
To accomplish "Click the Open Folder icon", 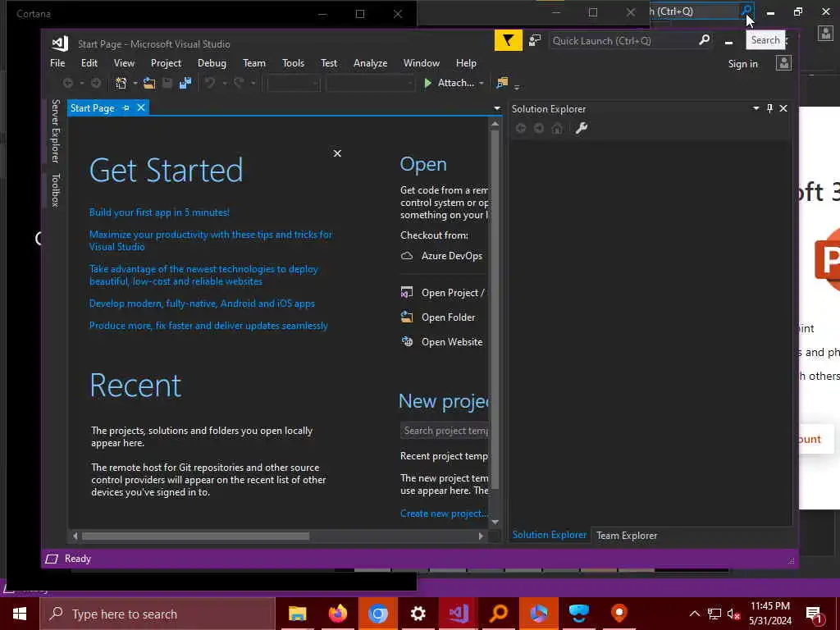I will click(x=407, y=317).
